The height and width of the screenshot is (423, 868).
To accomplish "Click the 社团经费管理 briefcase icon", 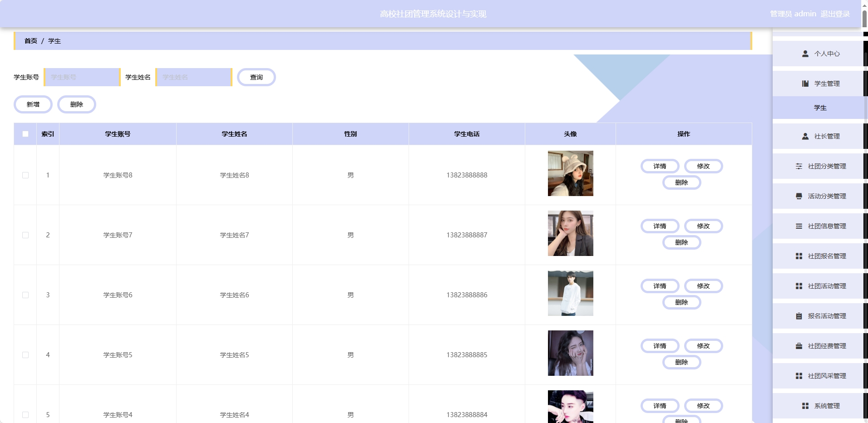I will click(799, 346).
